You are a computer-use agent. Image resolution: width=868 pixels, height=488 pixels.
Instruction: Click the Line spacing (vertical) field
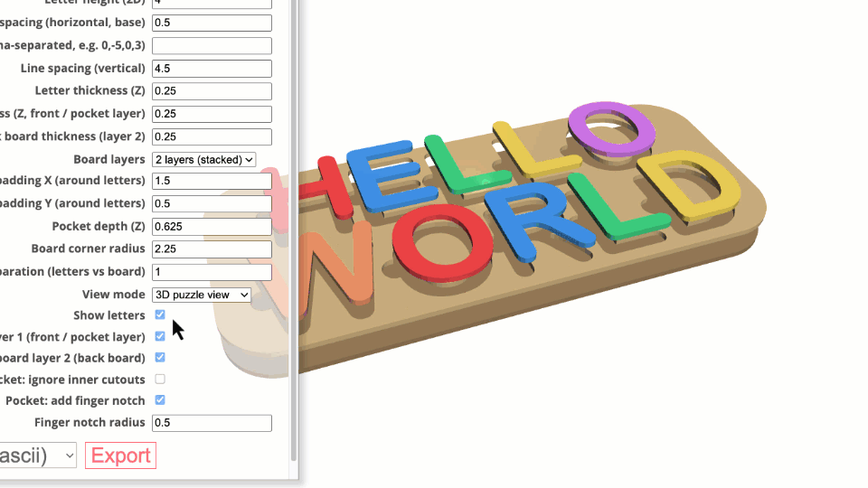[212, 69]
